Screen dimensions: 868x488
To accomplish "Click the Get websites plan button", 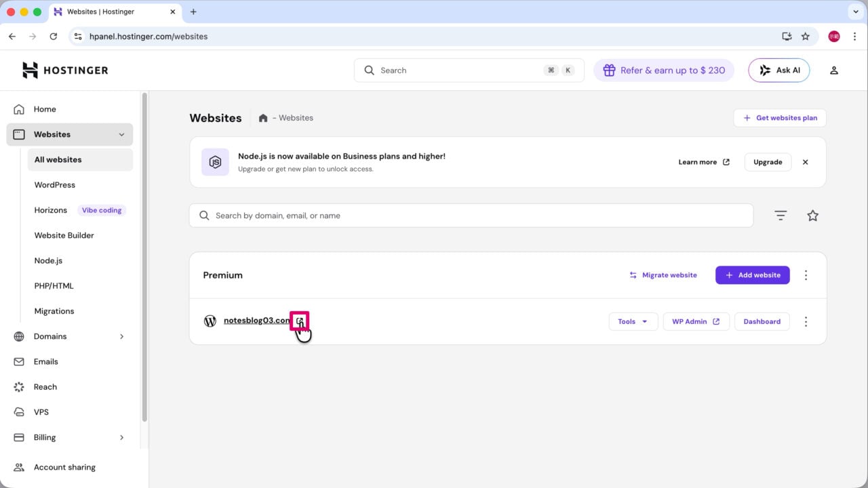I will [x=780, y=118].
